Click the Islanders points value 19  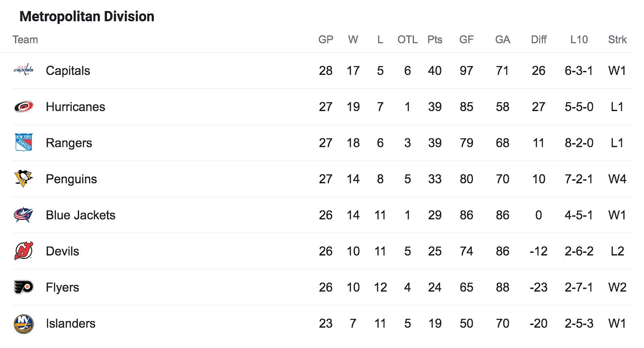click(x=435, y=323)
